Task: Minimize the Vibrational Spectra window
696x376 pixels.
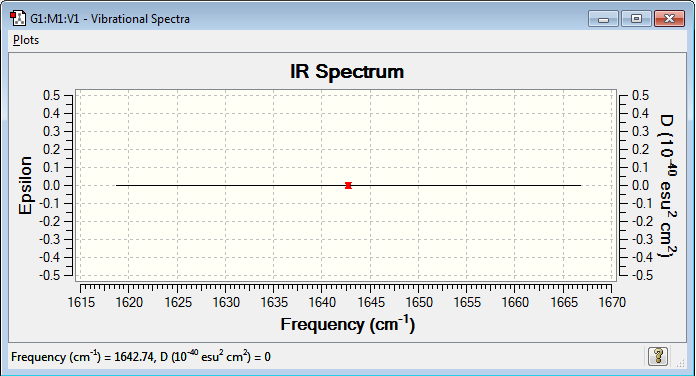Action: 603,19
